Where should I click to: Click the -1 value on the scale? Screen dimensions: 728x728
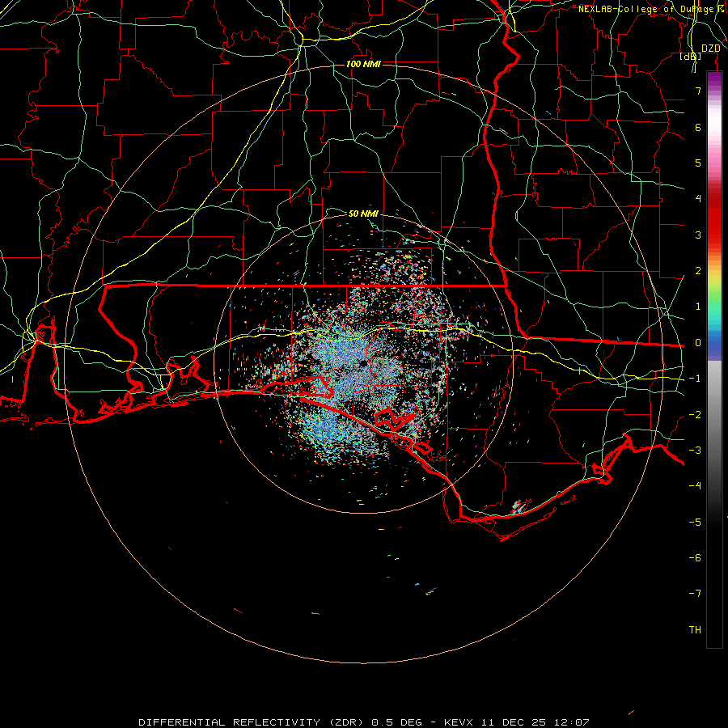(695, 379)
